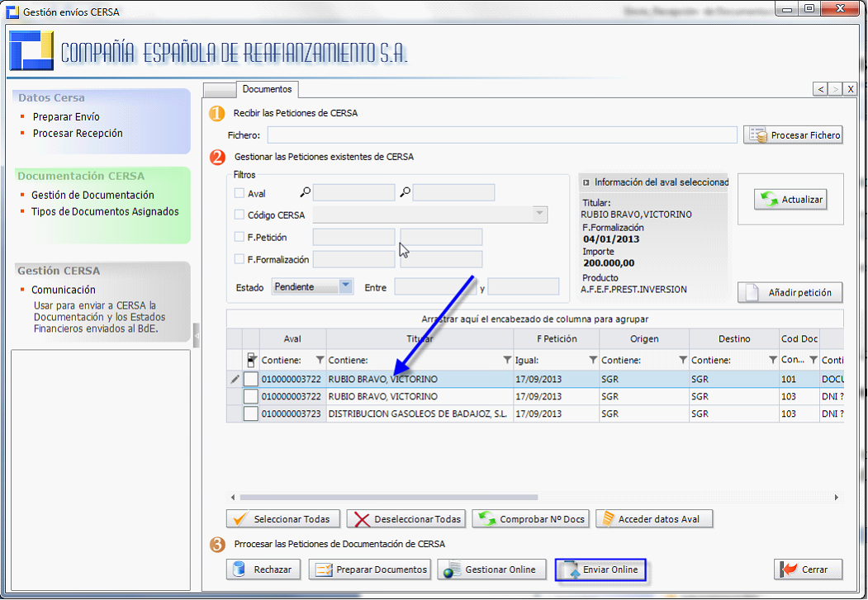
Task: Go to the previous tab with the < button
Action: pos(820,89)
